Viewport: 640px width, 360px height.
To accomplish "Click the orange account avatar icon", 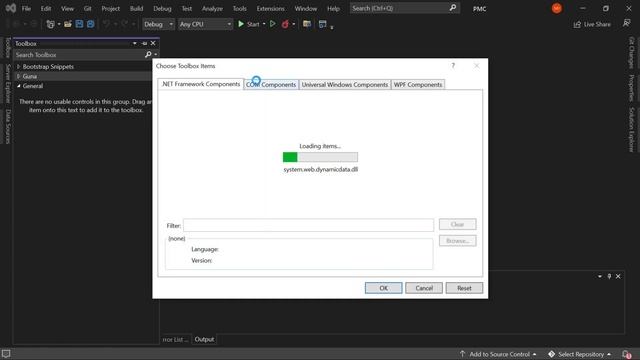I will coord(556,8).
